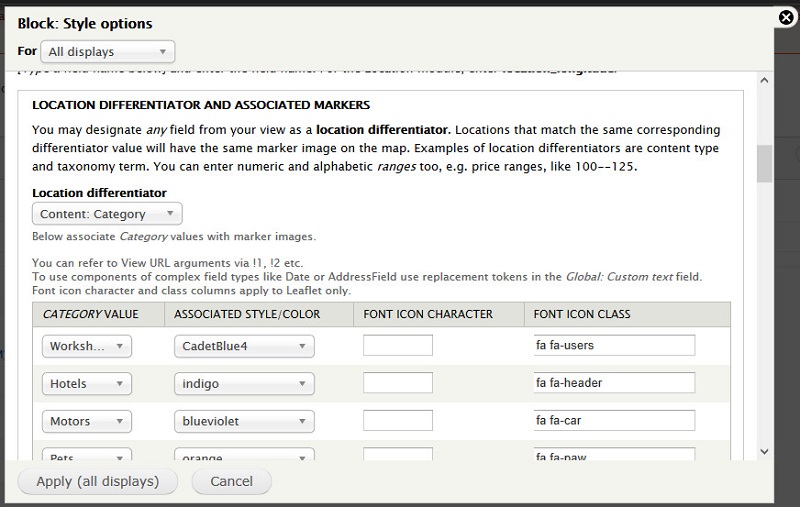
Task: Open the 'For: All displays' dropdown
Action: pyautogui.click(x=108, y=52)
